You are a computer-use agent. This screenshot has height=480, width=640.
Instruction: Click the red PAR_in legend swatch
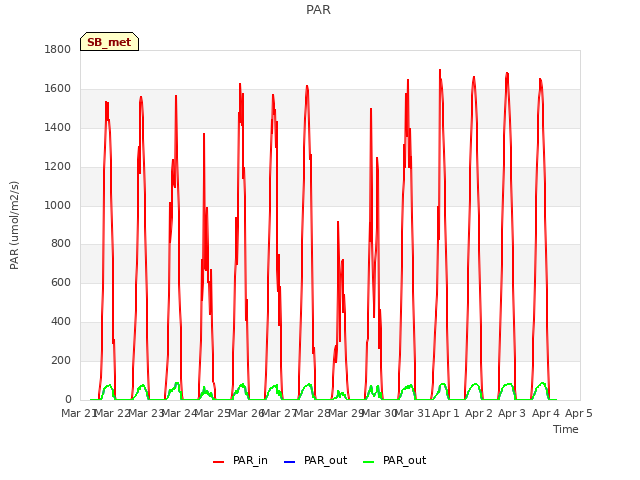click(x=219, y=462)
